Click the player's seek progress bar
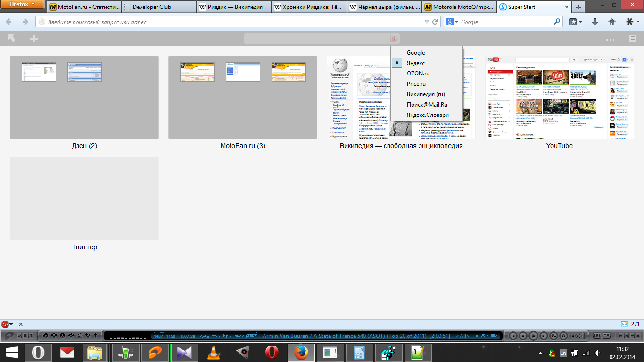The width and height of the screenshot is (644, 362). pos(205,333)
